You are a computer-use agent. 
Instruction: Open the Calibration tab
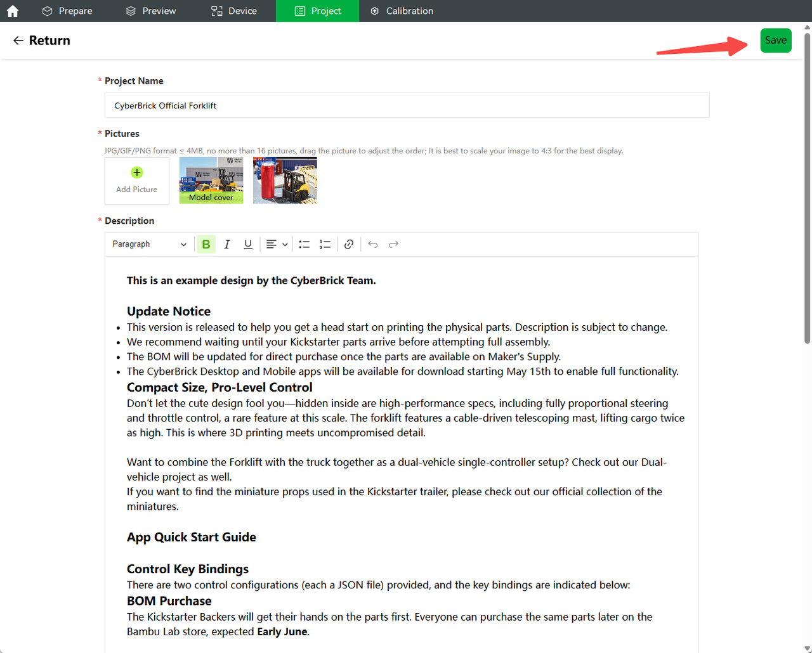point(402,11)
